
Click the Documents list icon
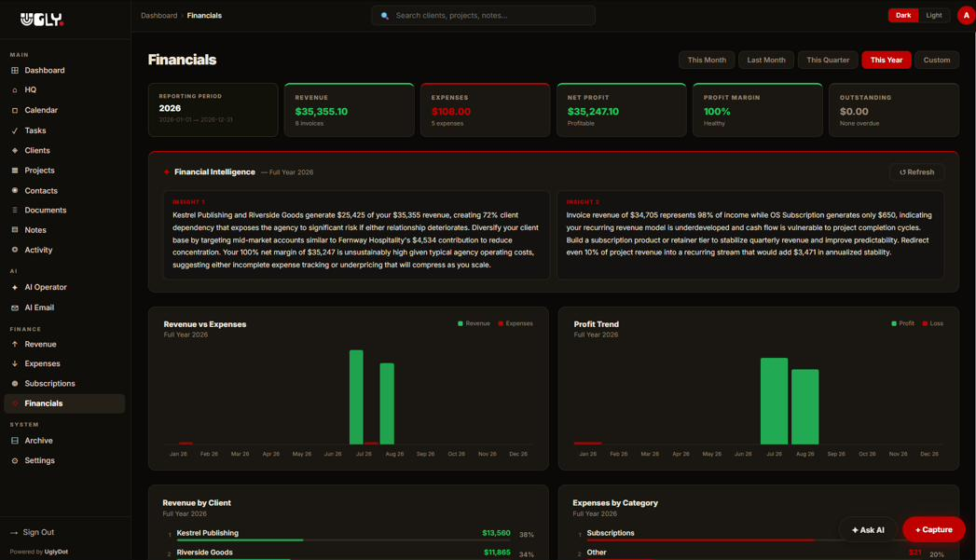15,211
